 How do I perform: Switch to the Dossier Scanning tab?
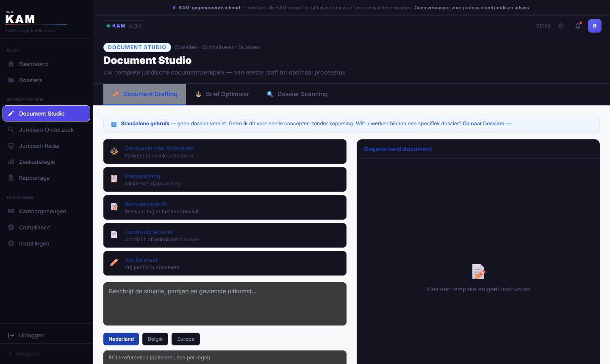coord(297,94)
